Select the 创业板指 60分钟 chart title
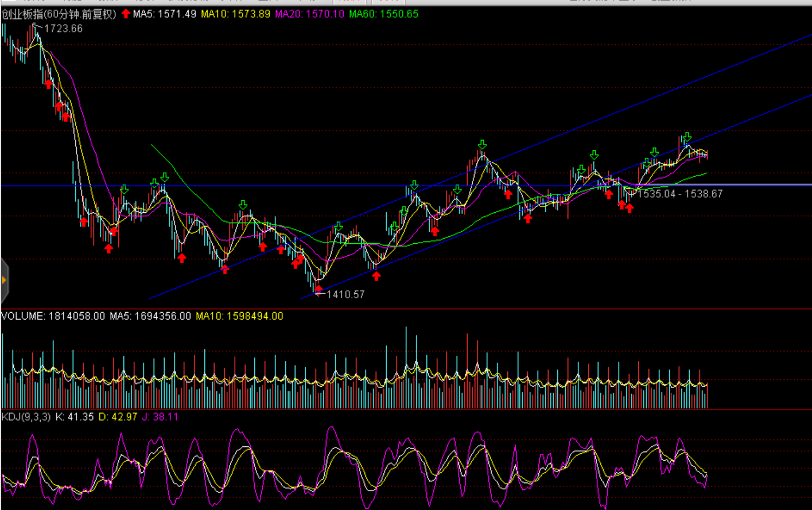Image resolution: width=812 pixels, height=510 pixels. (59, 14)
